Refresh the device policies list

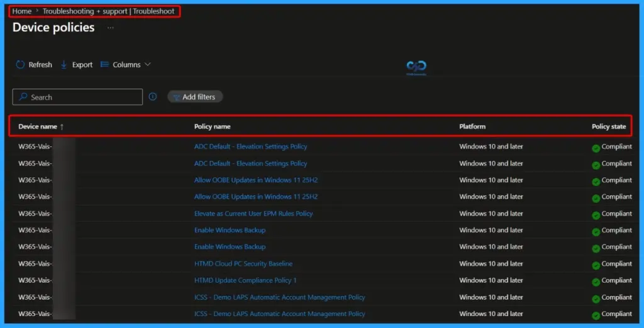(34, 65)
